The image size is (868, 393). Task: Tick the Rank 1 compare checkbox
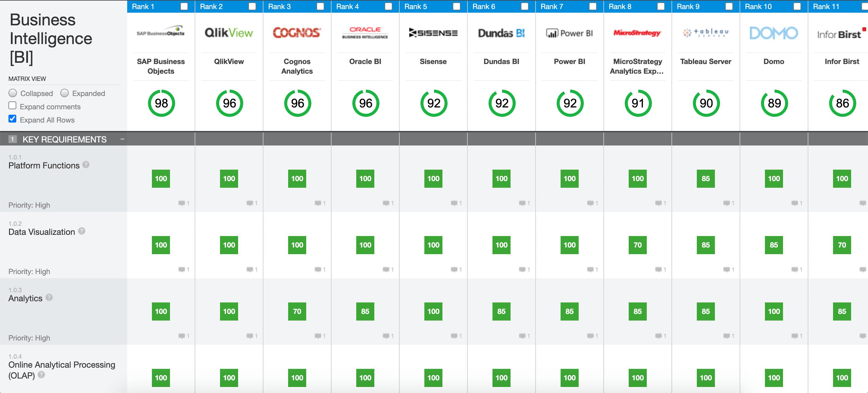pos(184,6)
